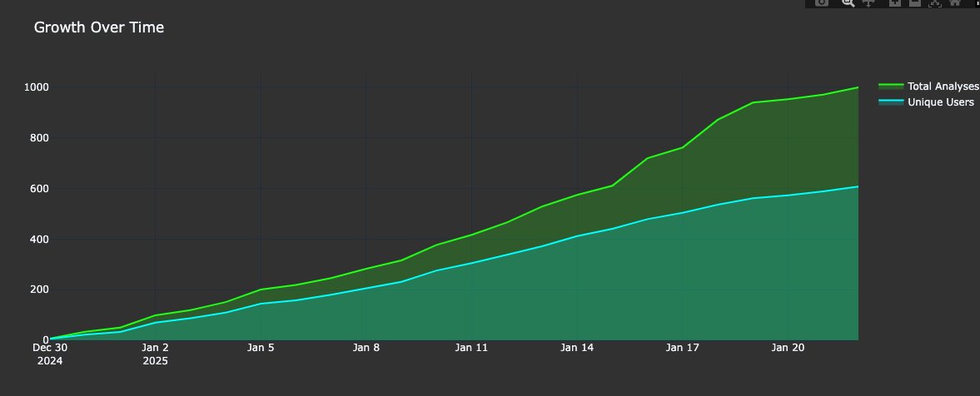Screen dimensions: 980x396
Task: Download the plot as PNG with the camera icon
Action: pos(822,2)
